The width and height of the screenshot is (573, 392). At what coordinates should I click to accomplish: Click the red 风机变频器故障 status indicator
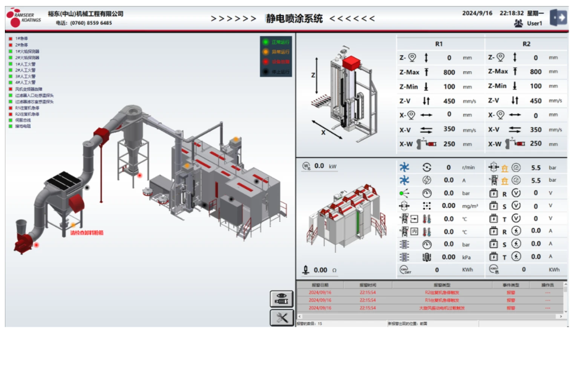tap(11, 89)
